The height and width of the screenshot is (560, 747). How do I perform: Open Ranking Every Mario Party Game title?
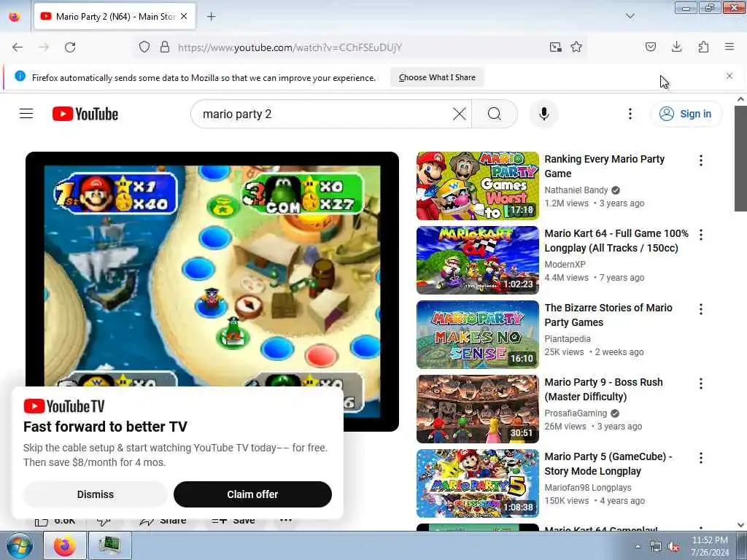tap(604, 166)
